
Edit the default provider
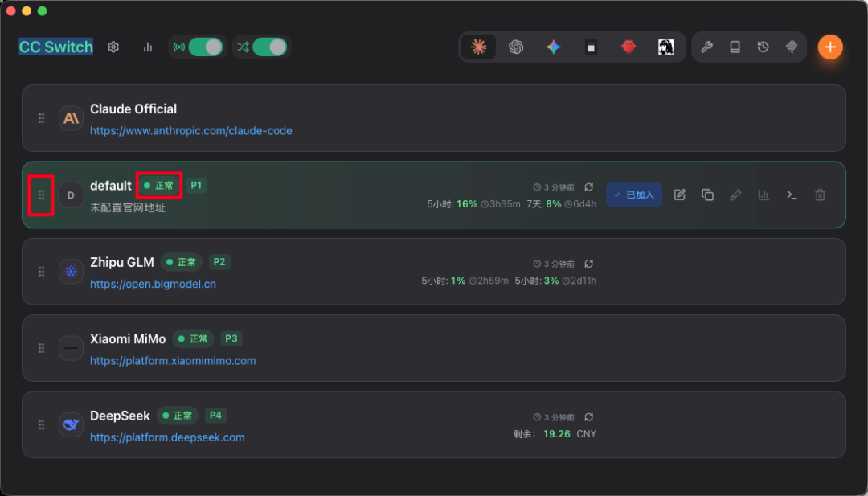point(679,195)
